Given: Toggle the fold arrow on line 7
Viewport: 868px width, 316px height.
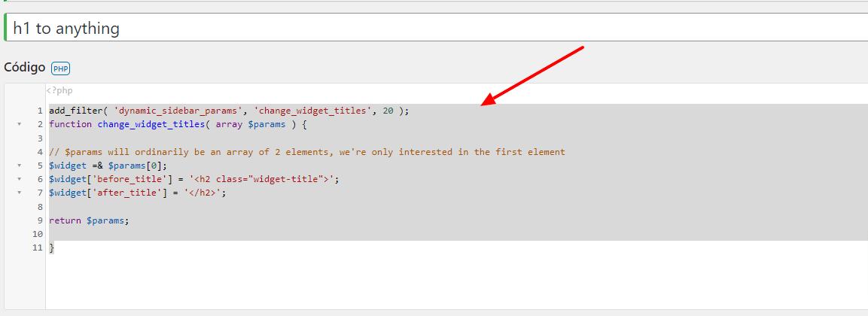Looking at the screenshot, I should point(20,193).
